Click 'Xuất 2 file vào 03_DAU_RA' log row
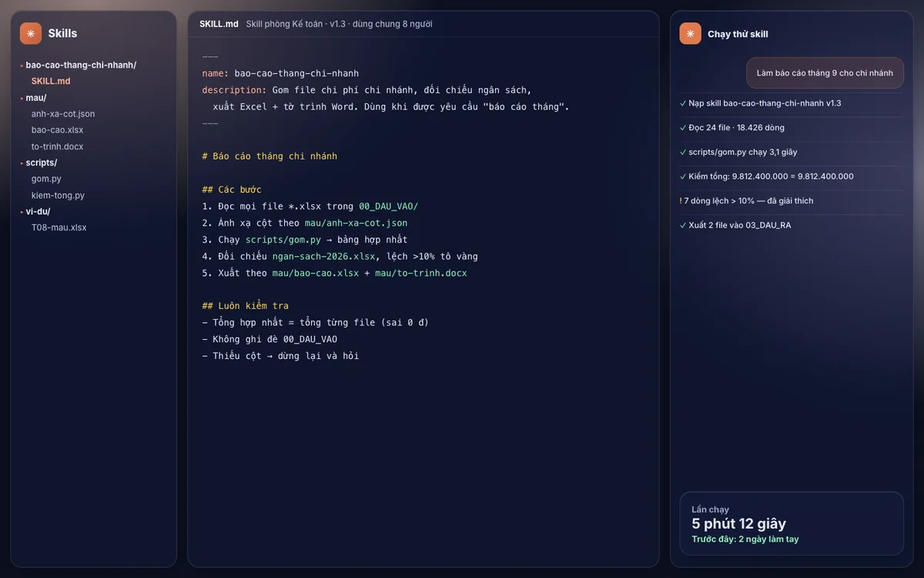Screen dimensions: 924x578 coord(792,225)
